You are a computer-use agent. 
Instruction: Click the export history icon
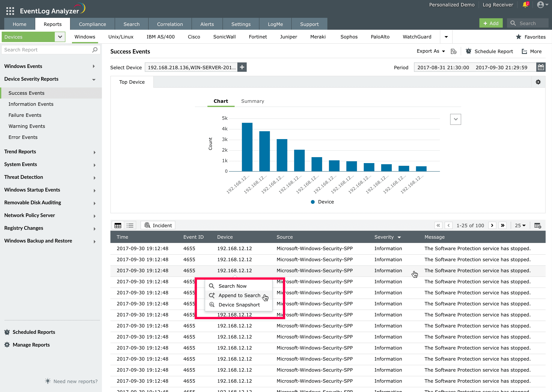pyautogui.click(x=453, y=51)
